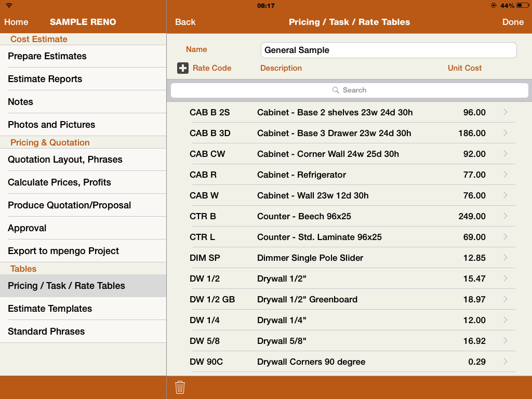Tap the Back button
This screenshot has width=532, height=399.
185,22
